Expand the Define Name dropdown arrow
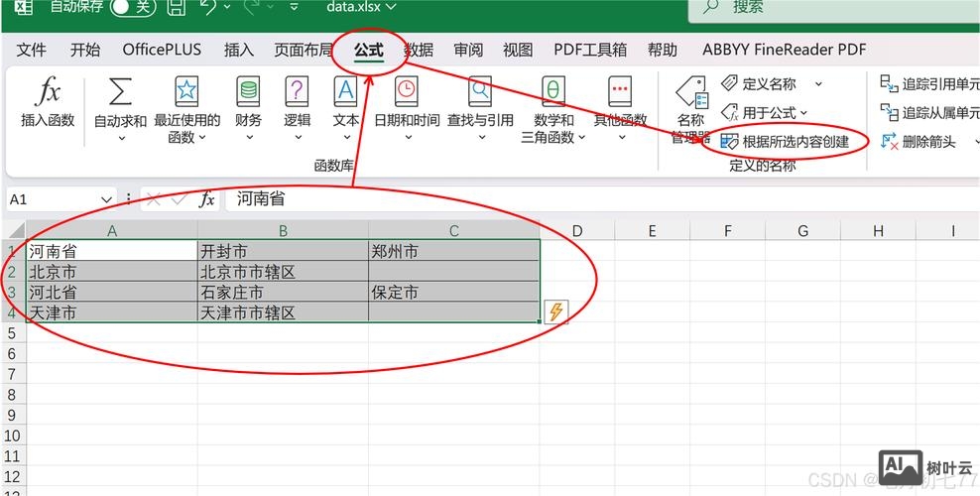Screen dimensions: 980x496 click(818, 83)
